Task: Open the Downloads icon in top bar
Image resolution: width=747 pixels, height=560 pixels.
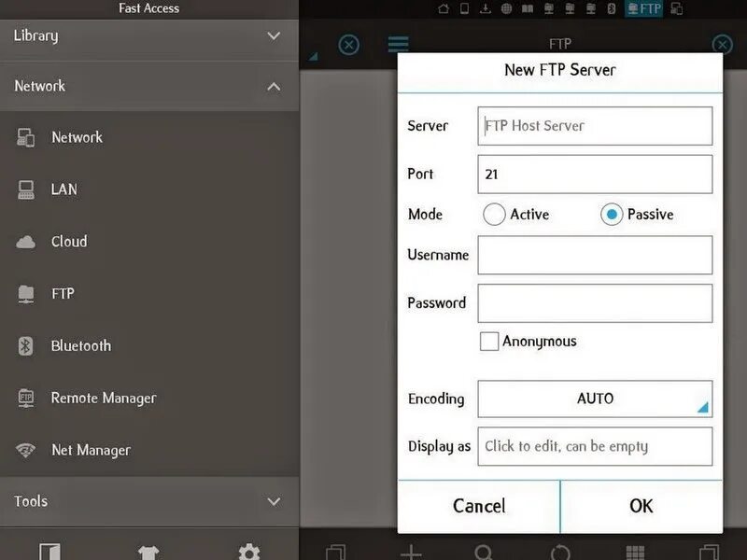Action: pyautogui.click(x=485, y=8)
